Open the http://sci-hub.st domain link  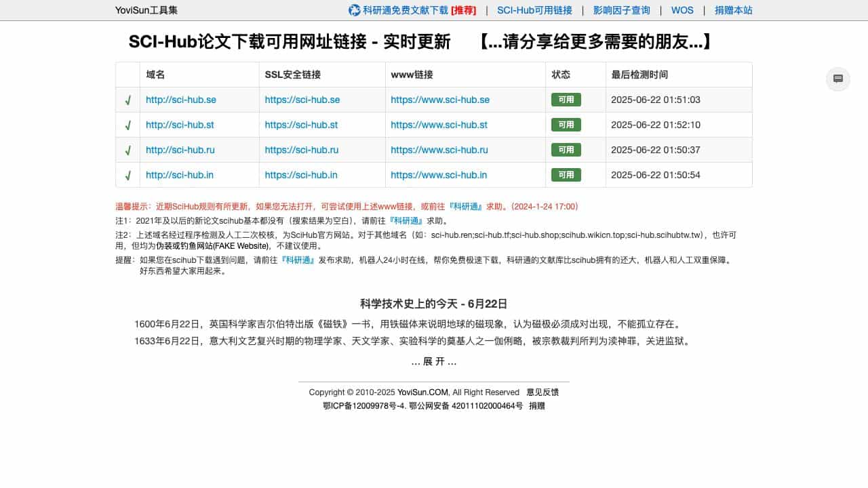[180, 125]
